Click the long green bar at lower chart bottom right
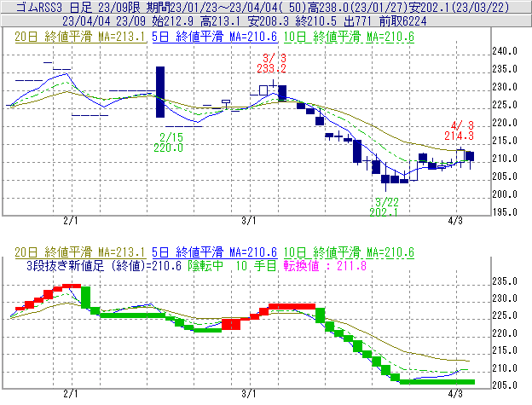The width and height of the screenshot is (532, 405). [437, 382]
